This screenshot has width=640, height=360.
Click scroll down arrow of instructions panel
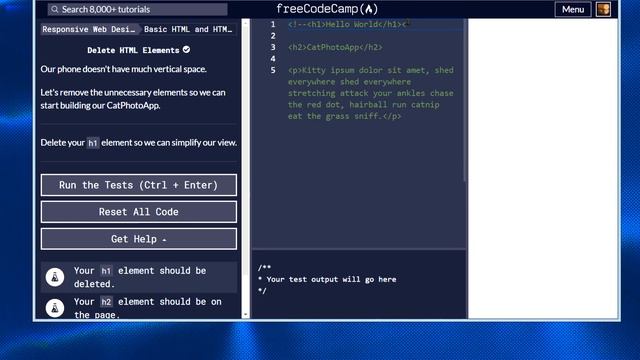(x=245, y=315)
